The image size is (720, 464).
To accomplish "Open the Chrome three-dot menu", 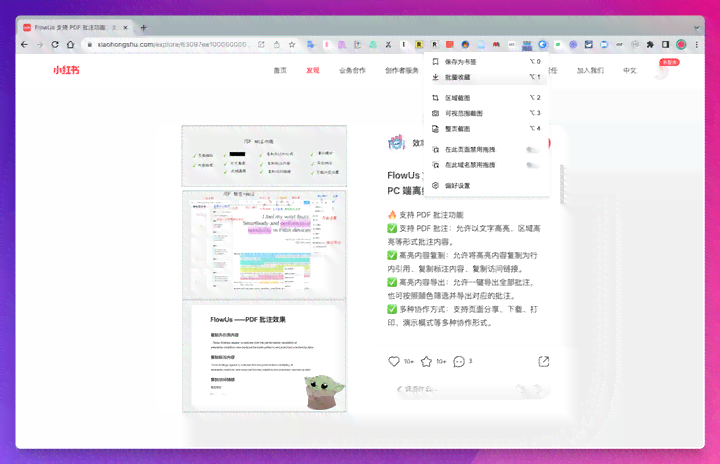I will coord(697,45).
